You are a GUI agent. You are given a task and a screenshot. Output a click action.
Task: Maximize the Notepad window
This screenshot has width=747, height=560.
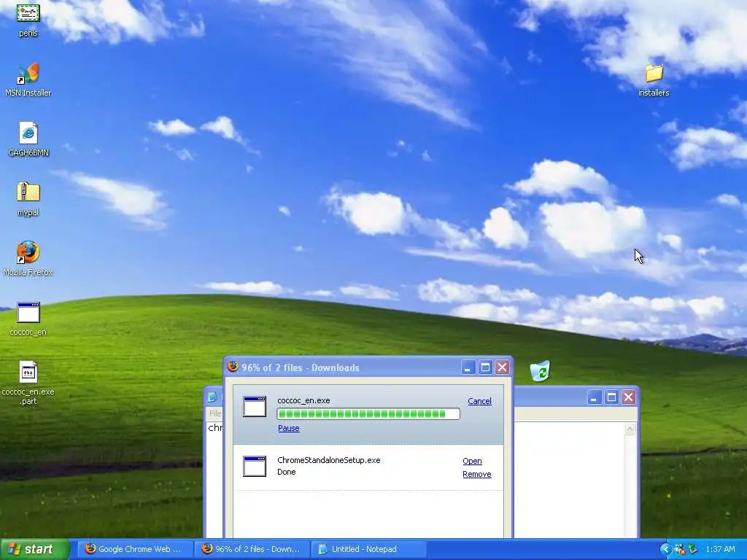tap(611, 397)
